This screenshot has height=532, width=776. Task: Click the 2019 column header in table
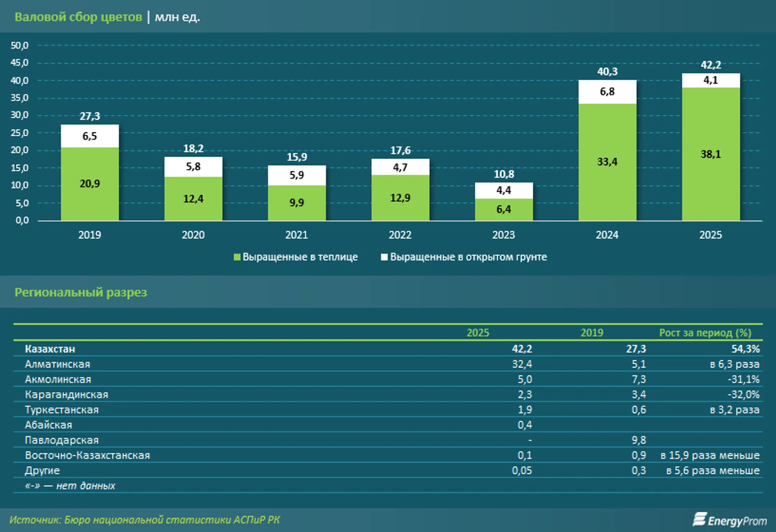(x=592, y=333)
